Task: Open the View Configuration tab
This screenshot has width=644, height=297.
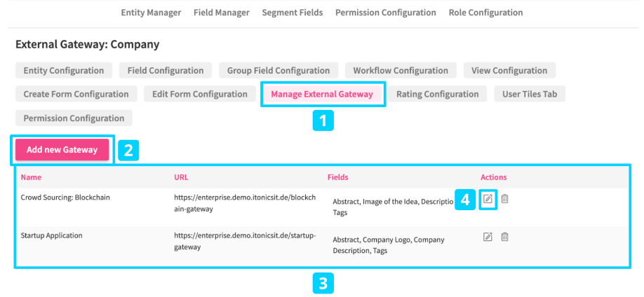Action: 509,71
